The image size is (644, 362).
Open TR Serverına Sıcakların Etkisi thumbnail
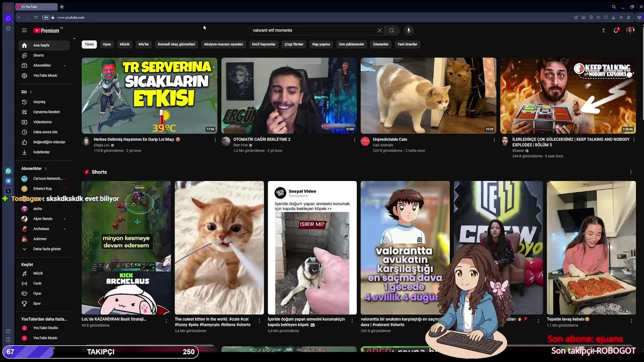click(x=149, y=96)
